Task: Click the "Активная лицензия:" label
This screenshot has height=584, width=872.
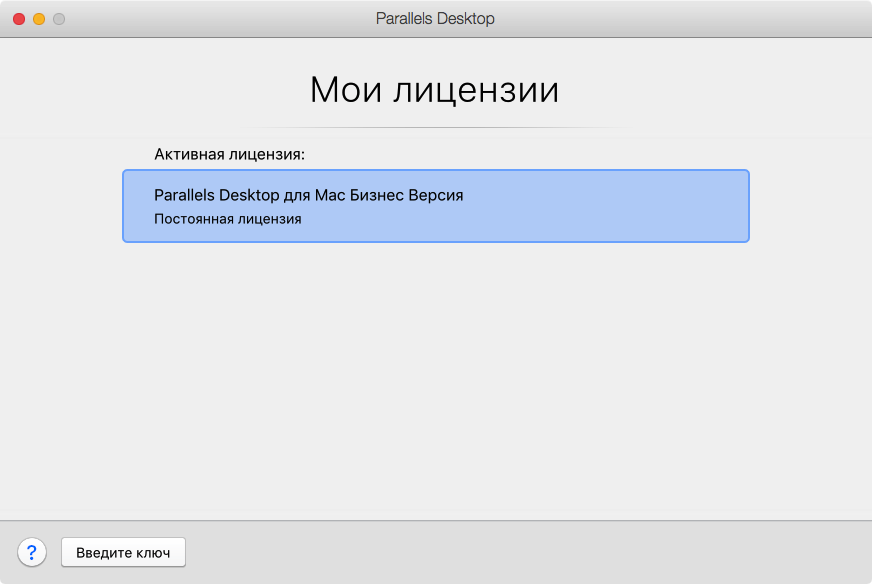Action: [229, 155]
